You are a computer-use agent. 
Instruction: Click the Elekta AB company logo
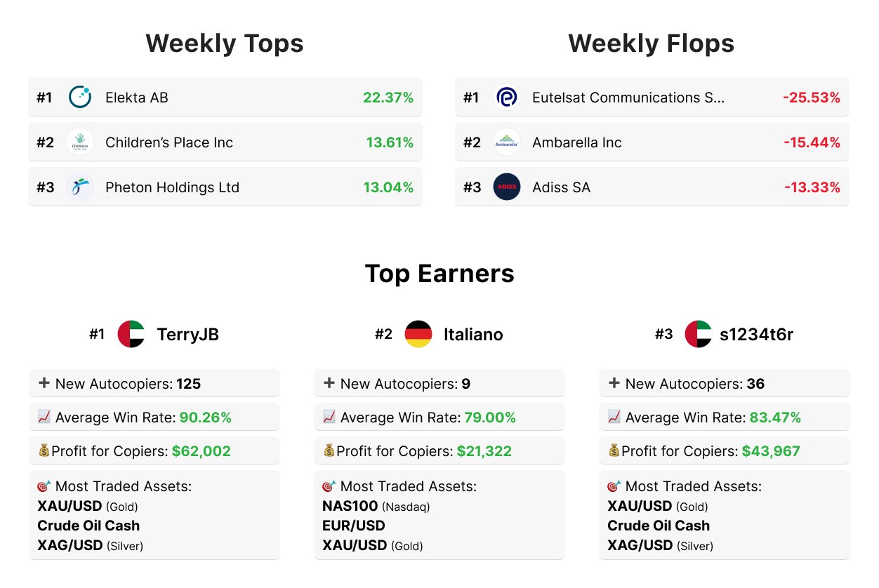click(x=80, y=98)
